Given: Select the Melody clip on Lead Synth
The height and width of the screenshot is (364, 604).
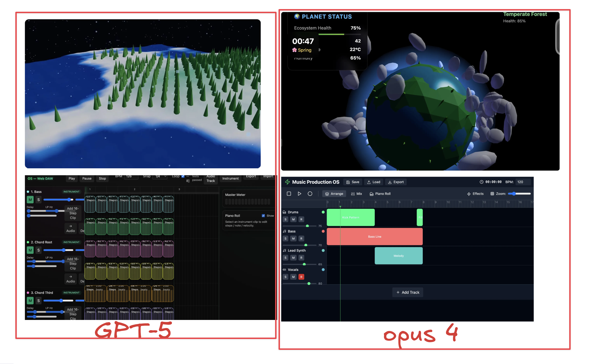Looking at the screenshot, I should 399,256.
